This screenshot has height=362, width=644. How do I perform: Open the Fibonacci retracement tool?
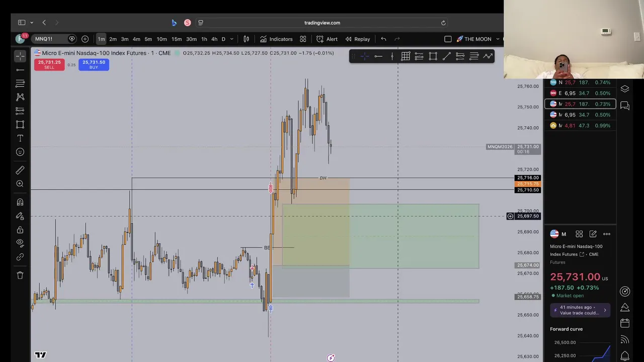(20, 83)
